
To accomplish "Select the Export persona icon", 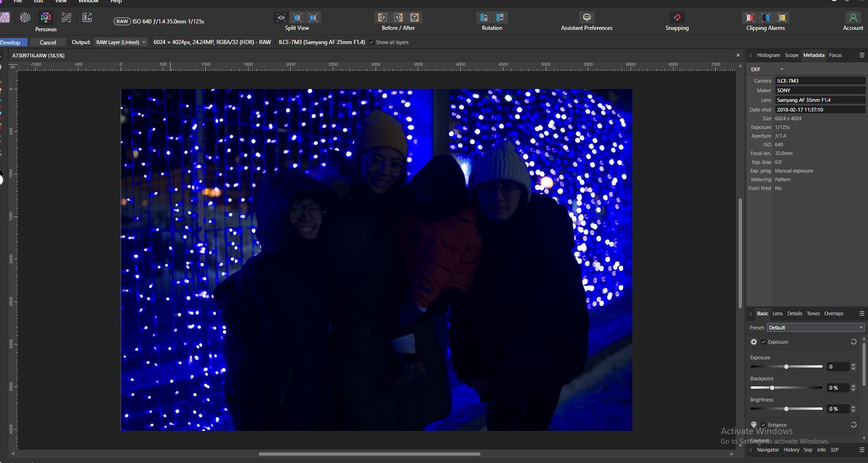I will click(x=87, y=18).
